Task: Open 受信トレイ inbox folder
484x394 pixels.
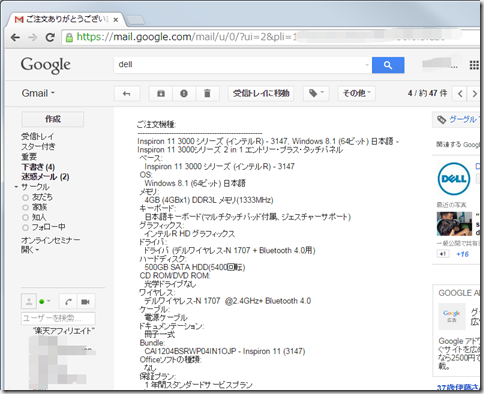Action: pyautogui.click(x=37, y=136)
